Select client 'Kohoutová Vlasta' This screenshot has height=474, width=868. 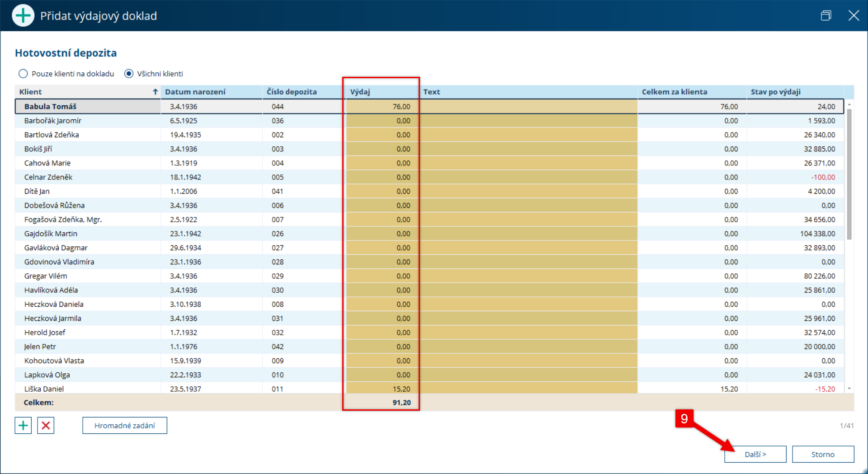click(x=54, y=361)
